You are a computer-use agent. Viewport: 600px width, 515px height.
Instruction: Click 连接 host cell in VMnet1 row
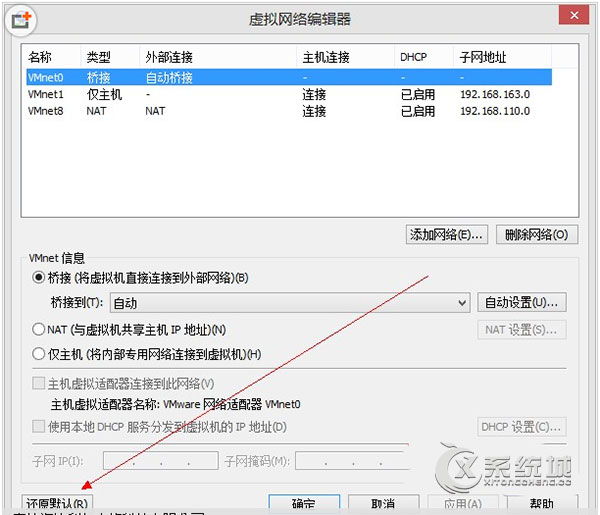coord(314,94)
